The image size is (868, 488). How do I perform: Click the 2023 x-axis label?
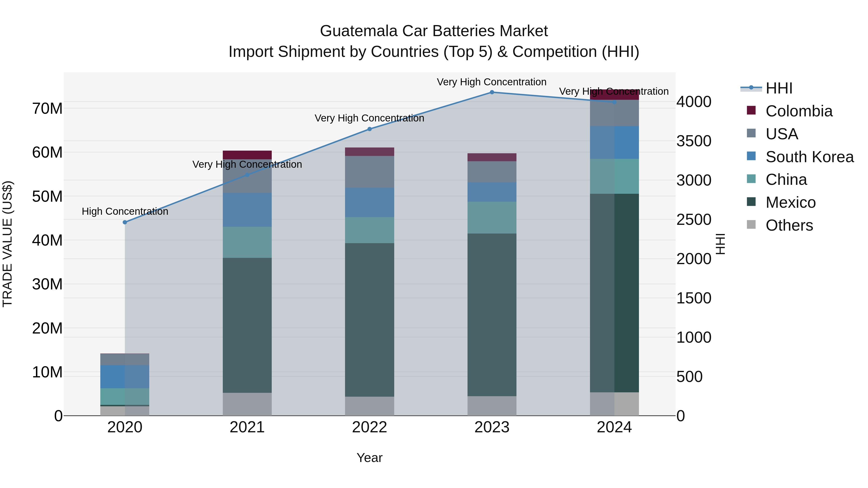[492, 427]
